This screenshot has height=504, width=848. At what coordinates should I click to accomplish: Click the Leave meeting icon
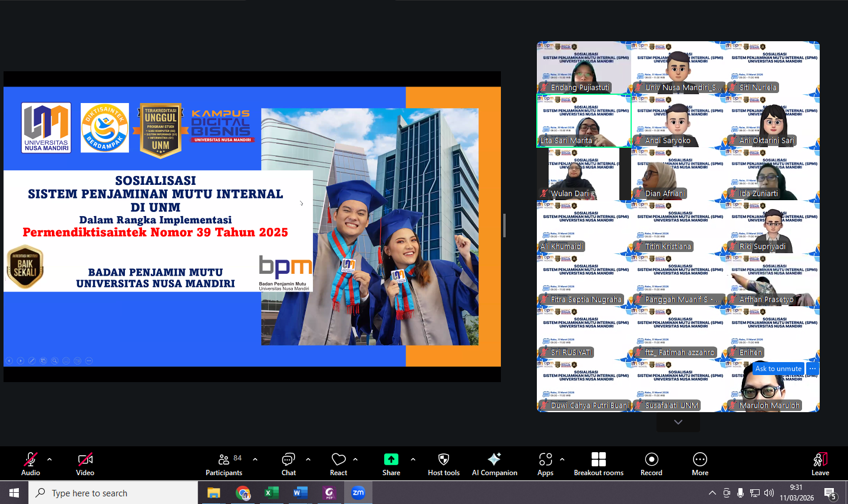(820, 459)
